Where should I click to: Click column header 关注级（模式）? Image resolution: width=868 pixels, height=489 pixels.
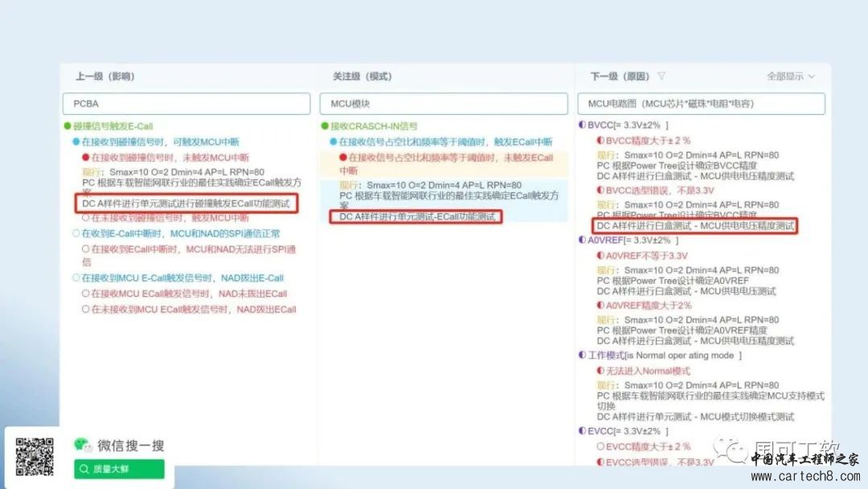click(362, 76)
